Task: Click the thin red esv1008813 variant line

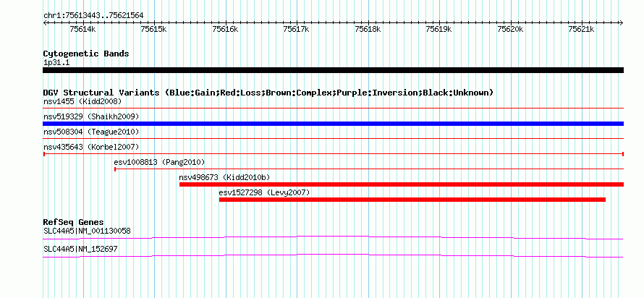Action: tap(369, 169)
